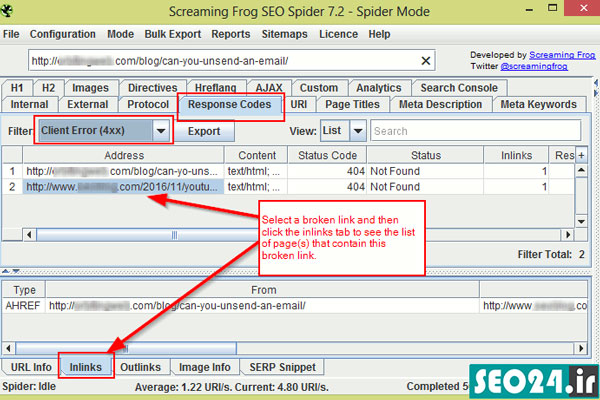Switch to the Custom tab

click(319, 88)
